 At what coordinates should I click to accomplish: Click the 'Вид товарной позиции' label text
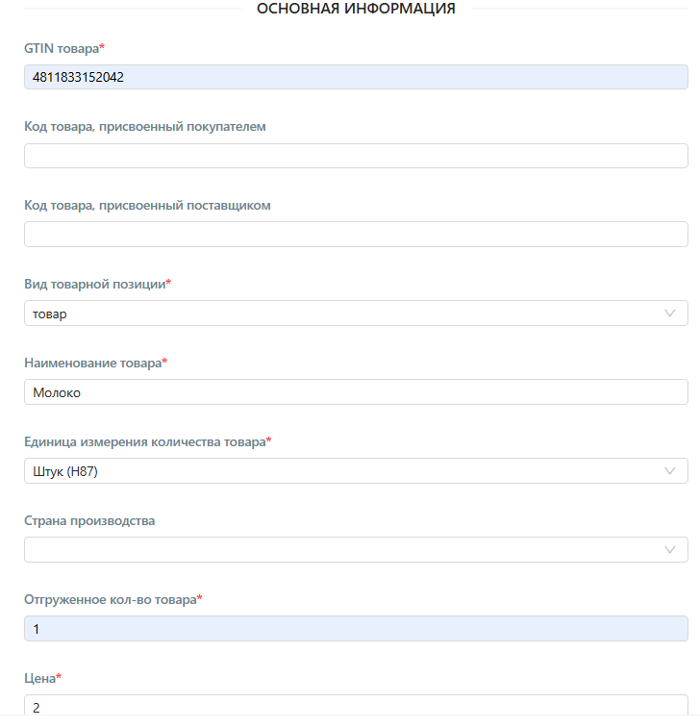pyautogui.click(x=95, y=284)
